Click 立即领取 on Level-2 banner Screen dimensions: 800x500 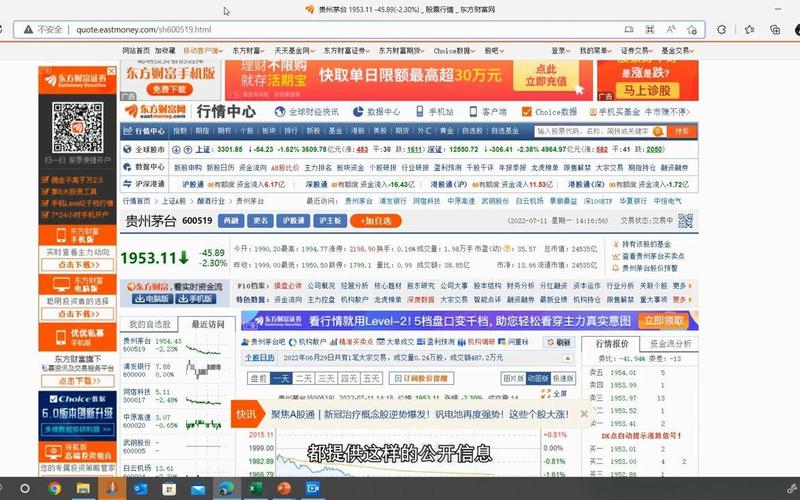[x=664, y=321]
